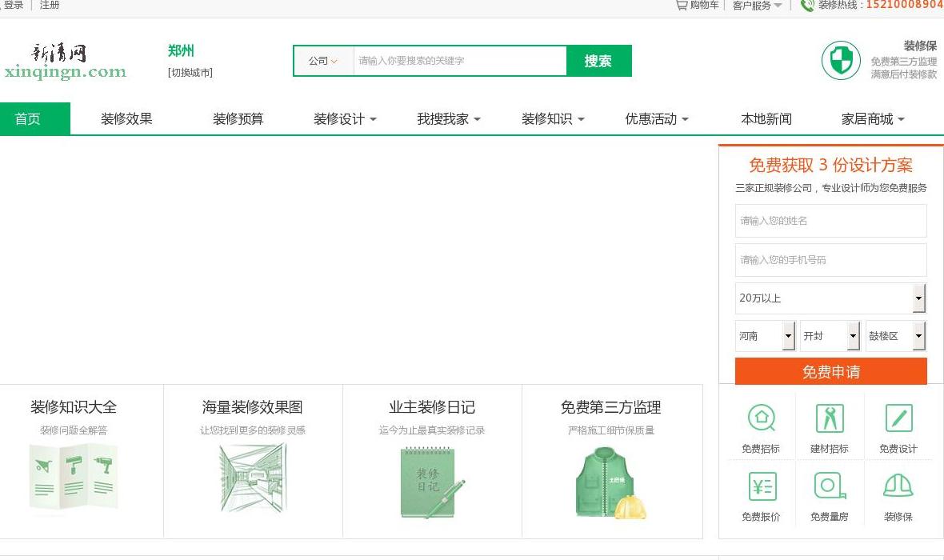Focus the search keyword input field

tap(460, 61)
